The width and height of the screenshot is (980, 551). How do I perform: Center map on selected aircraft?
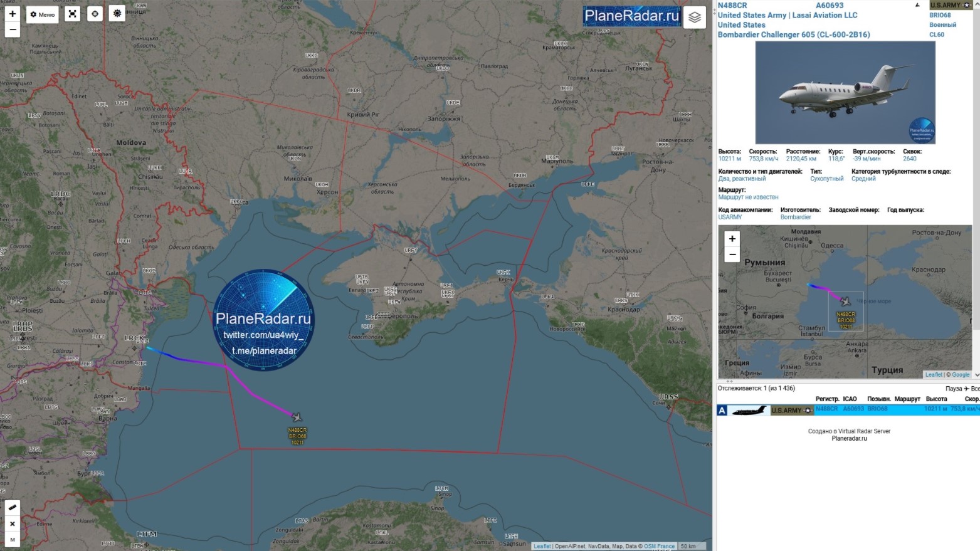tap(95, 14)
